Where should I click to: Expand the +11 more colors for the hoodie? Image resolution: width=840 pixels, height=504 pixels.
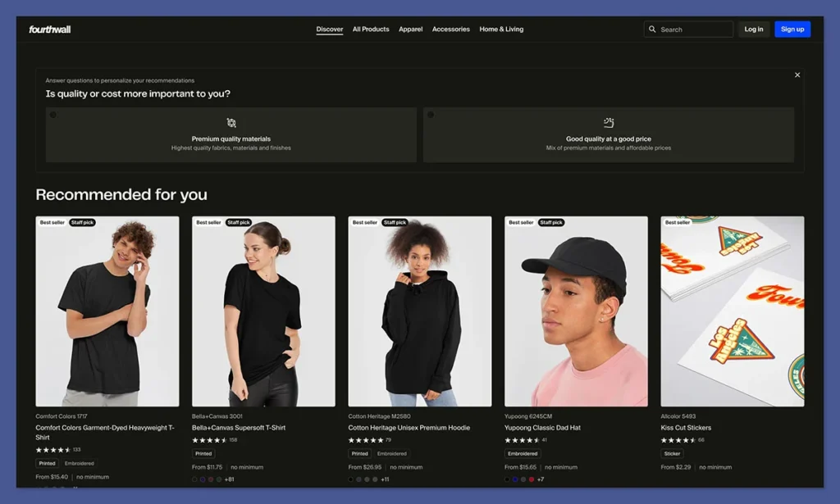tap(385, 479)
